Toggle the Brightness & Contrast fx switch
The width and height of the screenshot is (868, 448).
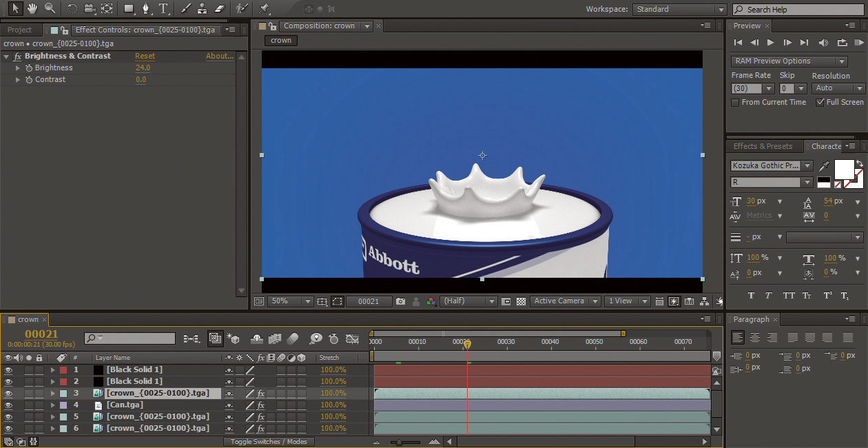[18, 56]
